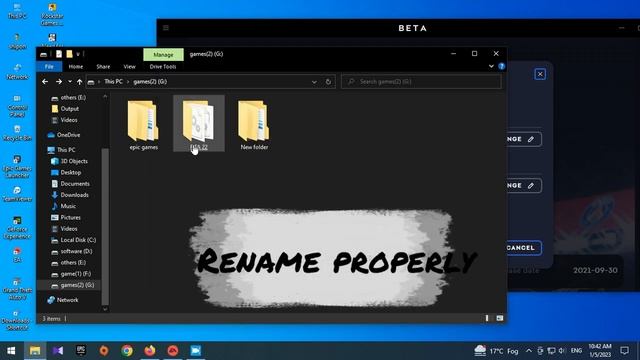Open Recycle Bin on desktop

coord(17,133)
